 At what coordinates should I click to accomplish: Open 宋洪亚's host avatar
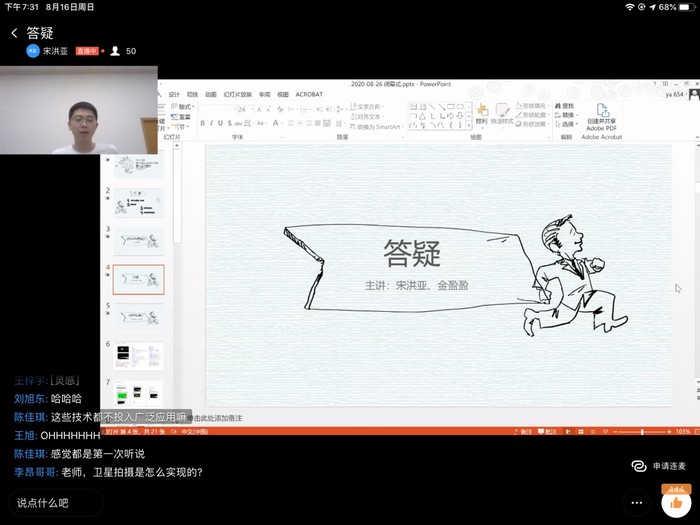33,51
